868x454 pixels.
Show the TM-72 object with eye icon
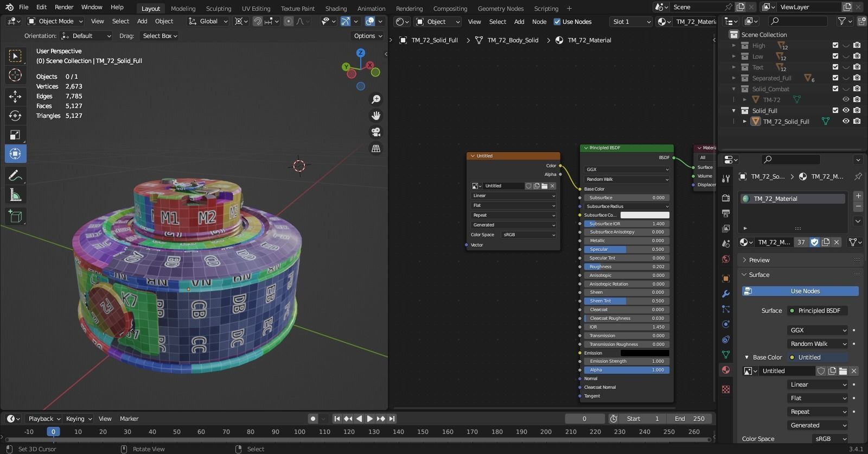[x=846, y=100]
